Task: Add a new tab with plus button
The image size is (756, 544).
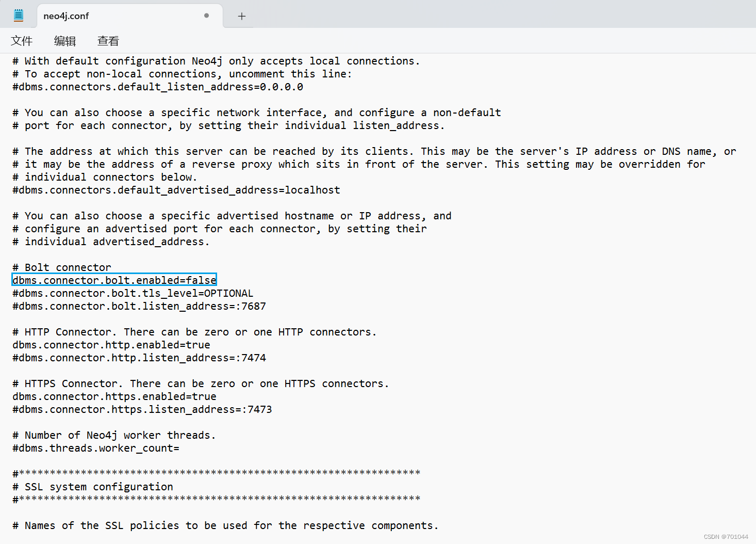Action: coord(241,16)
